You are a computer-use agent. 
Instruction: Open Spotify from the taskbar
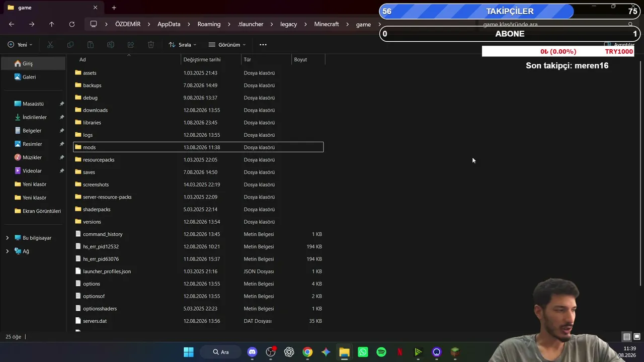coord(381,352)
